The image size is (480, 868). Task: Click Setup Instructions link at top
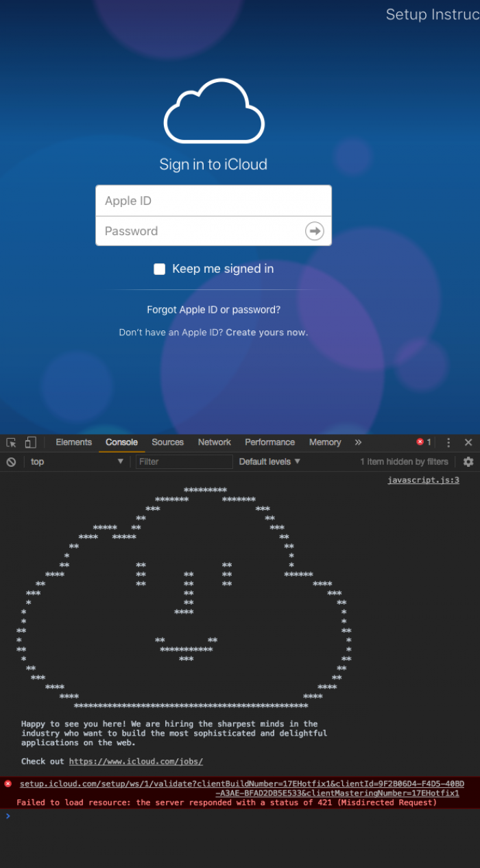pos(433,14)
